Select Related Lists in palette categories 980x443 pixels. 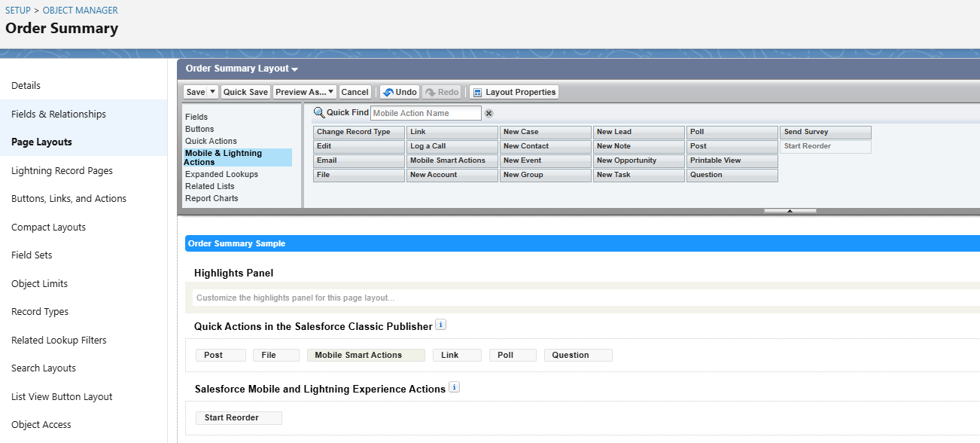pyautogui.click(x=209, y=186)
